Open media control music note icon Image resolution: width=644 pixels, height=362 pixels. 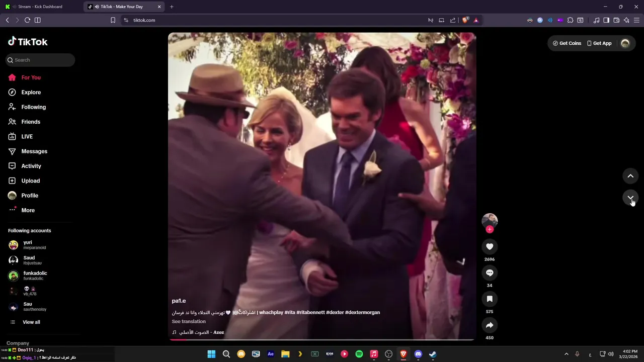coord(596,20)
